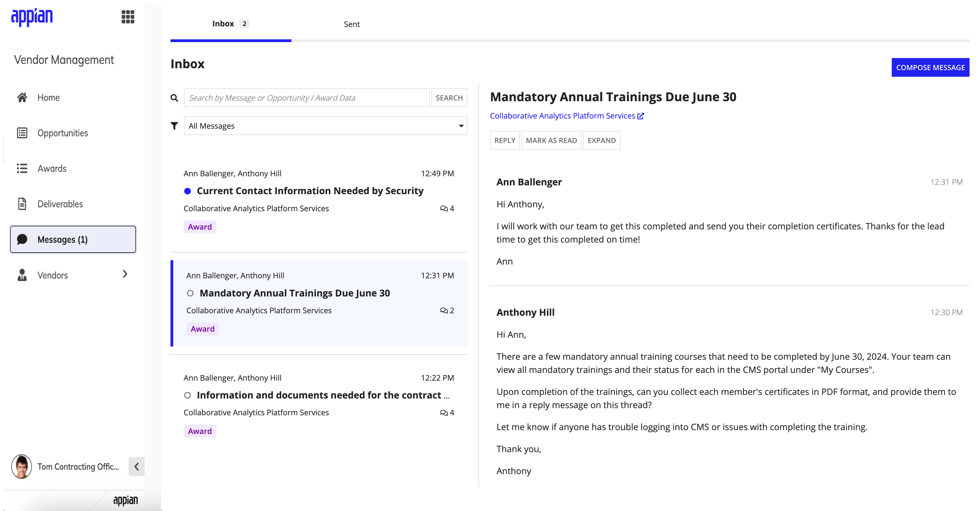The image size is (980, 511).
Task: Click the REPLY button
Action: pyautogui.click(x=505, y=141)
